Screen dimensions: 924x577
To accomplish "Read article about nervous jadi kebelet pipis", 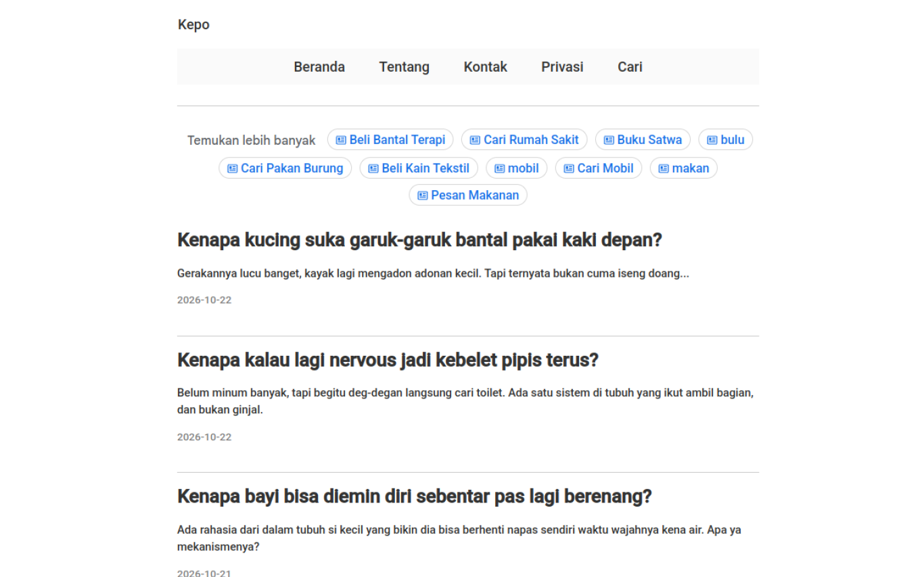I will tap(388, 360).
